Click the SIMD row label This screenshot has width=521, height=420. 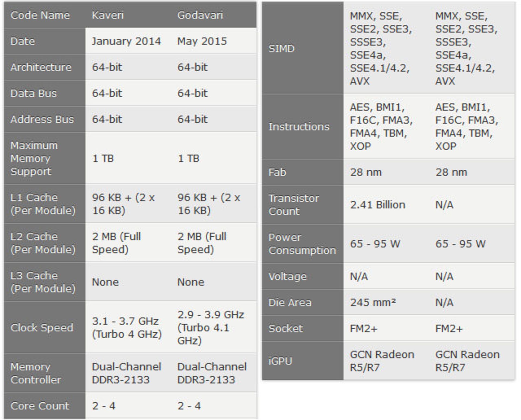click(303, 48)
